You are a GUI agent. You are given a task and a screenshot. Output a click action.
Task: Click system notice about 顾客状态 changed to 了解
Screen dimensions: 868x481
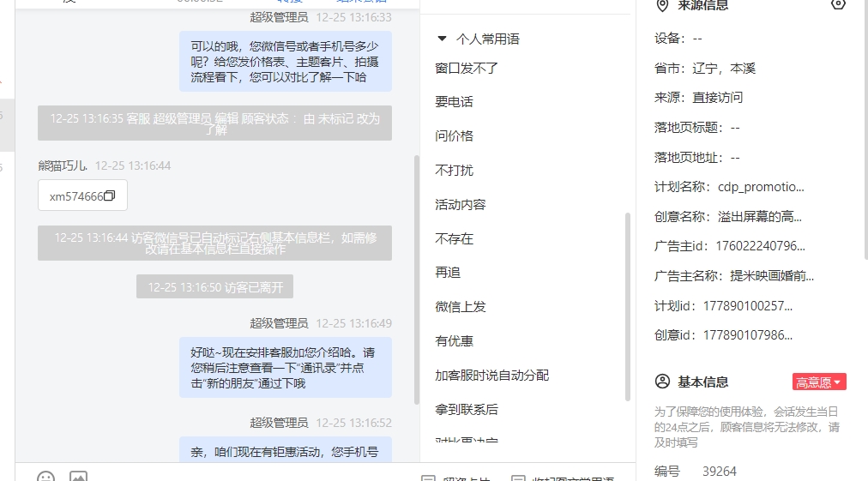coord(214,123)
